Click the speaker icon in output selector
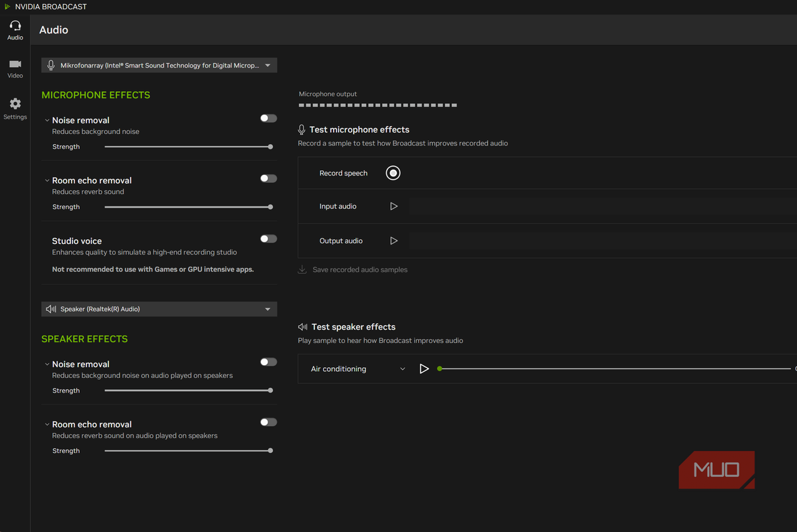 (x=51, y=309)
